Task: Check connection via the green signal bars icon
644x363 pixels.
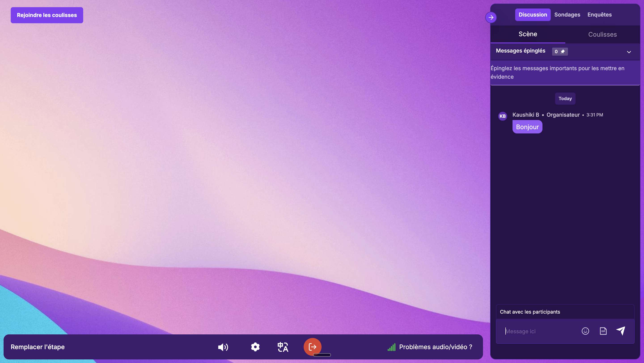Action: (391, 347)
